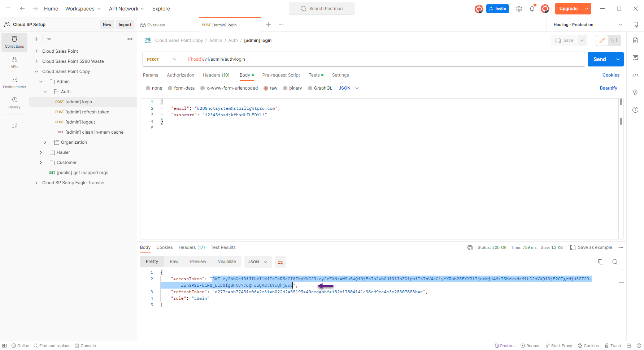The height and width of the screenshot is (350, 644).
Task: Expand Cloud Sales Point 5280 Waste
Action: click(x=36, y=61)
